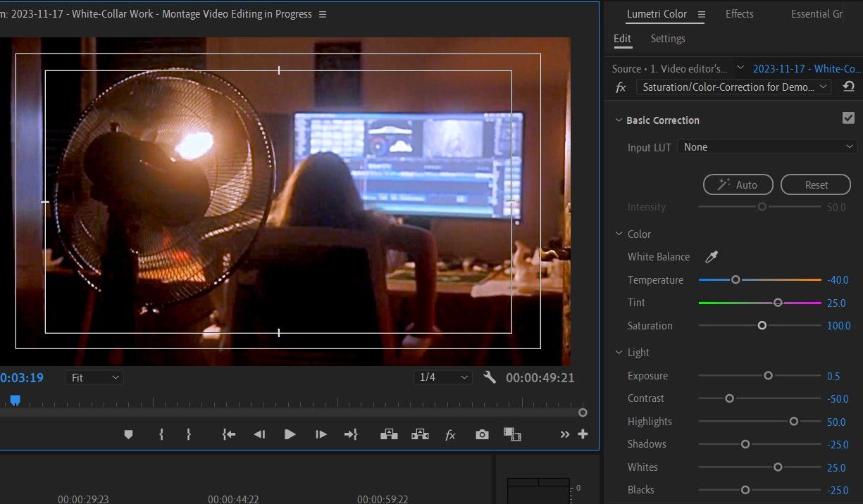The image size is (863, 504).
Task: Click the Shadows slider handle
Action: (745, 444)
